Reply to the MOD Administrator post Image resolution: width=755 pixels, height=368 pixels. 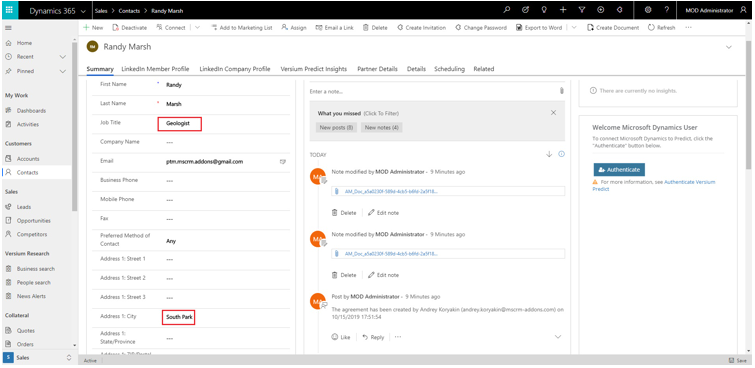[373, 337]
